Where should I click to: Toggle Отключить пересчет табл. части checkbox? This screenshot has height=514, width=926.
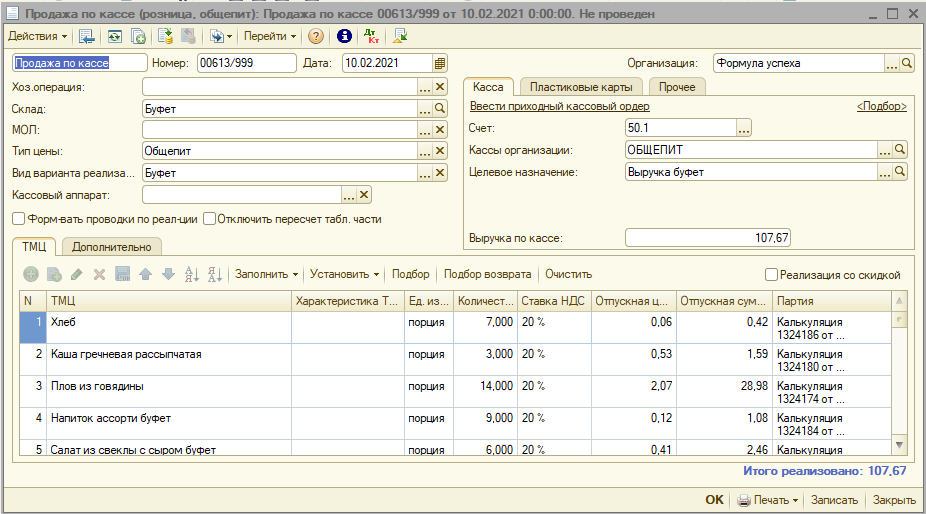209,219
